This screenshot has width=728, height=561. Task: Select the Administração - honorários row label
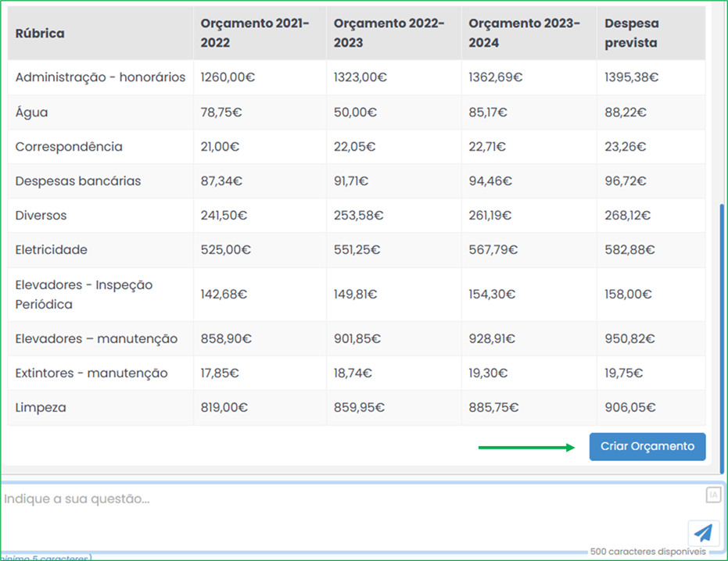tap(100, 77)
